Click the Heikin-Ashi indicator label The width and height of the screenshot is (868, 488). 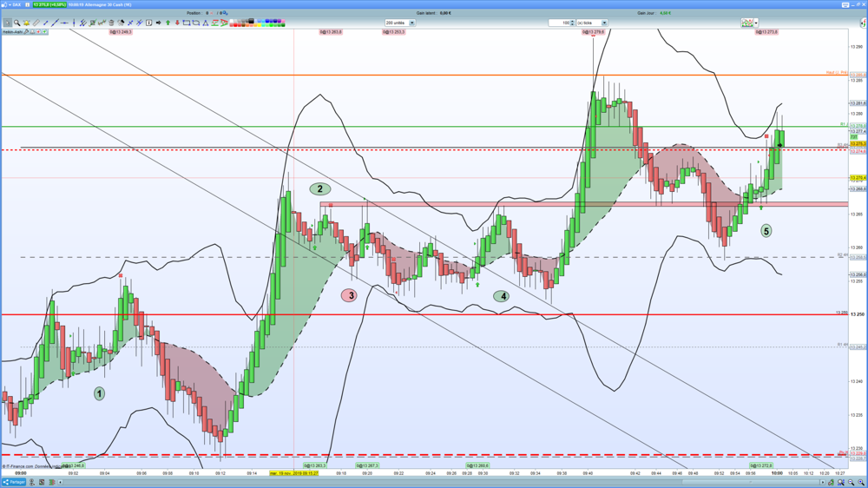point(11,32)
